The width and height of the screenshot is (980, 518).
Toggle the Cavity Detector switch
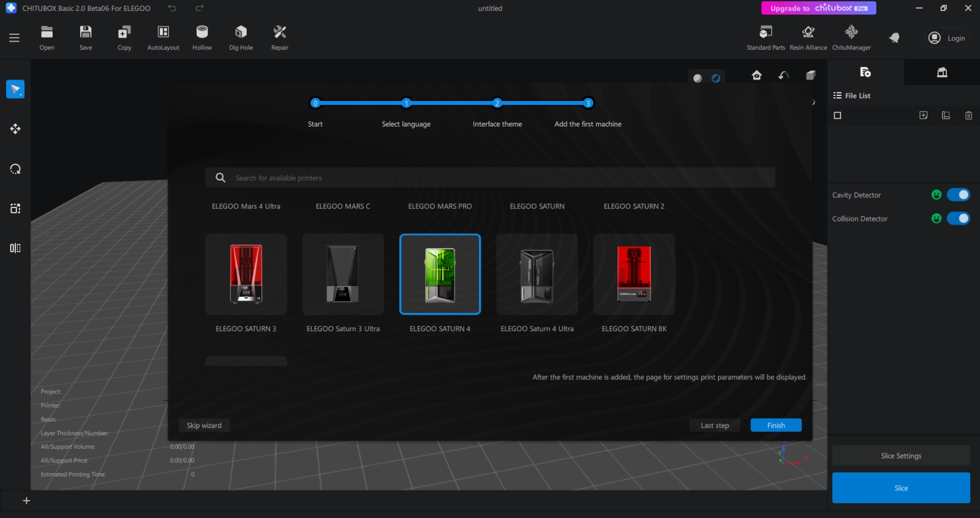click(x=959, y=195)
